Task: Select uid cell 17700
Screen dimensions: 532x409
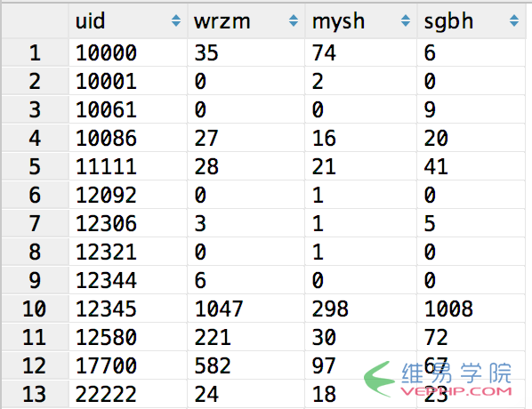Action: point(127,366)
